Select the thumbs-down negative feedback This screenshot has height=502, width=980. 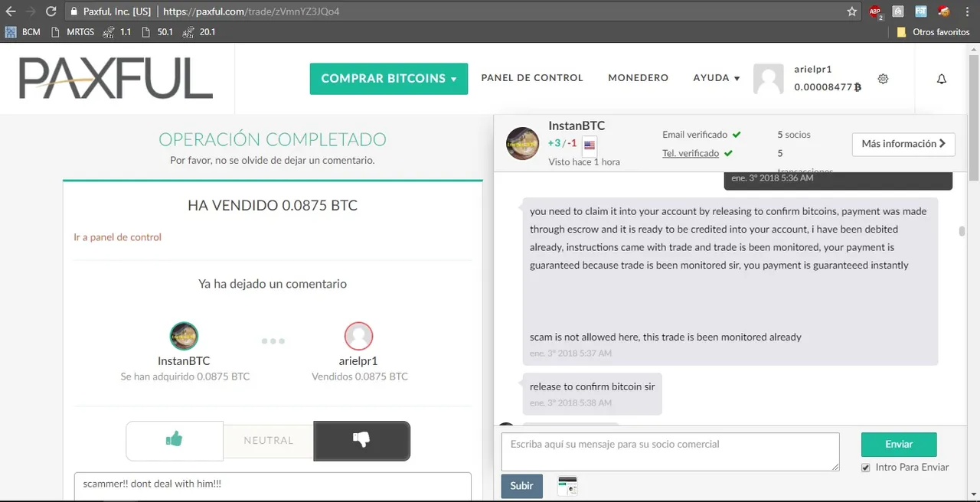(362, 441)
